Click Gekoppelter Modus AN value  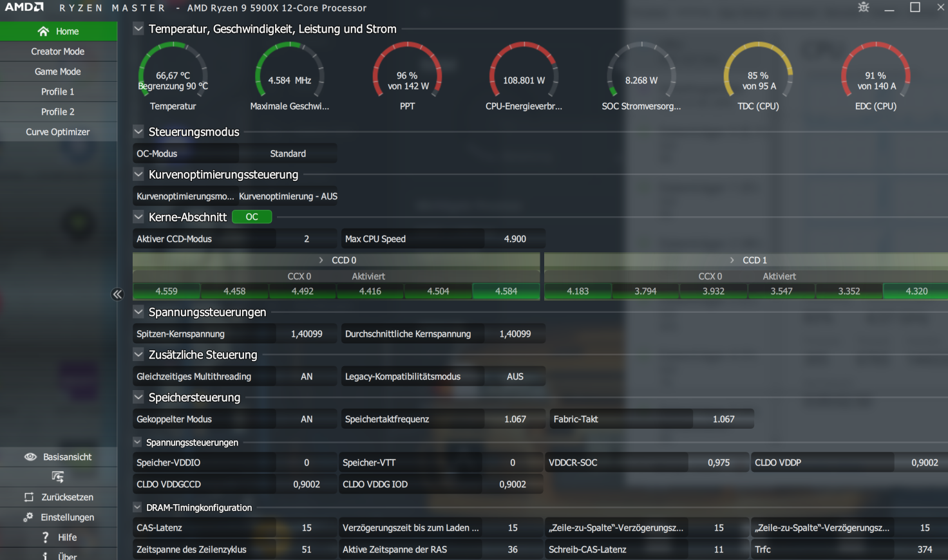coord(307,419)
